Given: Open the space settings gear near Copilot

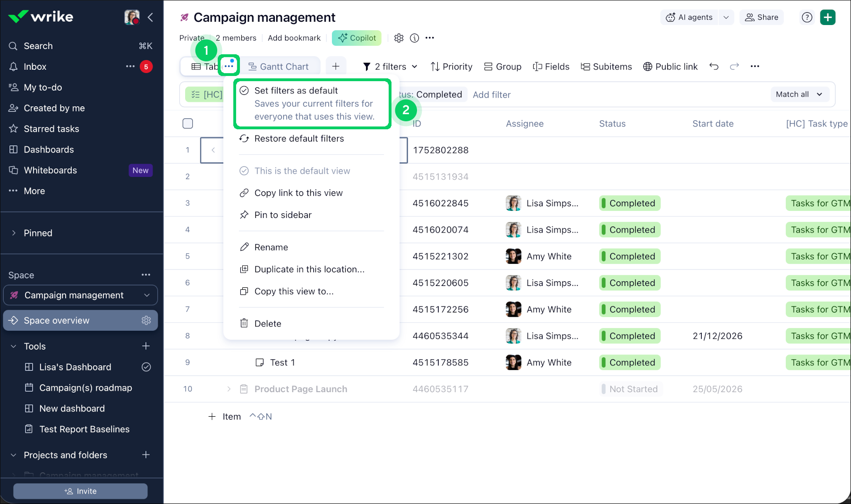Looking at the screenshot, I should 399,38.
